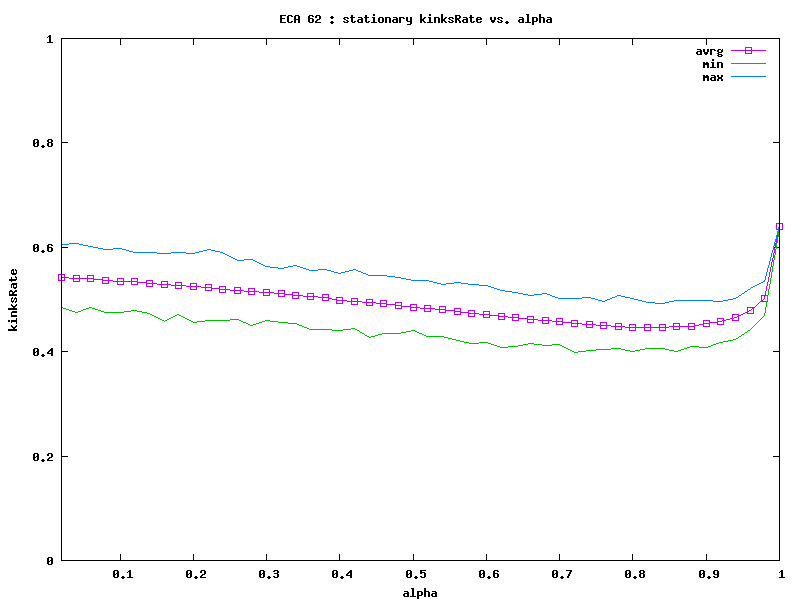Click the last avrg data marker at alpha 1
800x600 pixels.
click(x=779, y=227)
